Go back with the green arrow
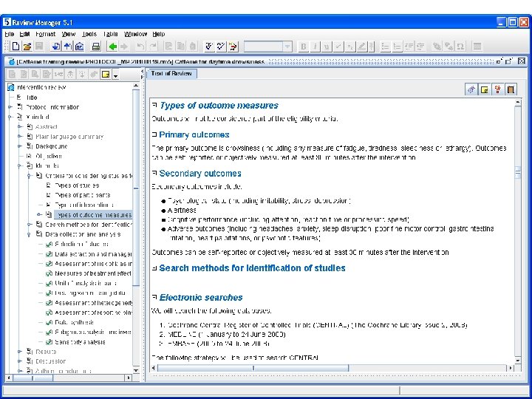 coord(112,47)
